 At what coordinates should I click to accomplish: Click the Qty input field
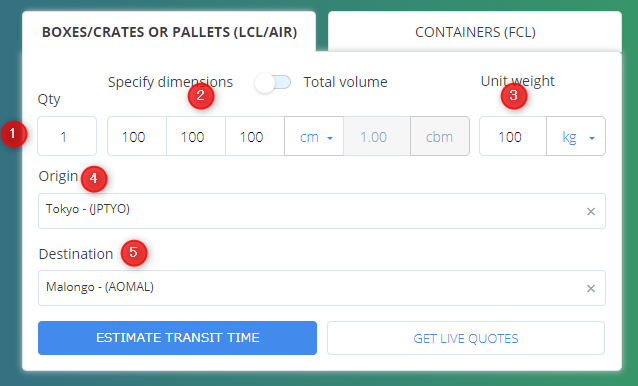67,136
